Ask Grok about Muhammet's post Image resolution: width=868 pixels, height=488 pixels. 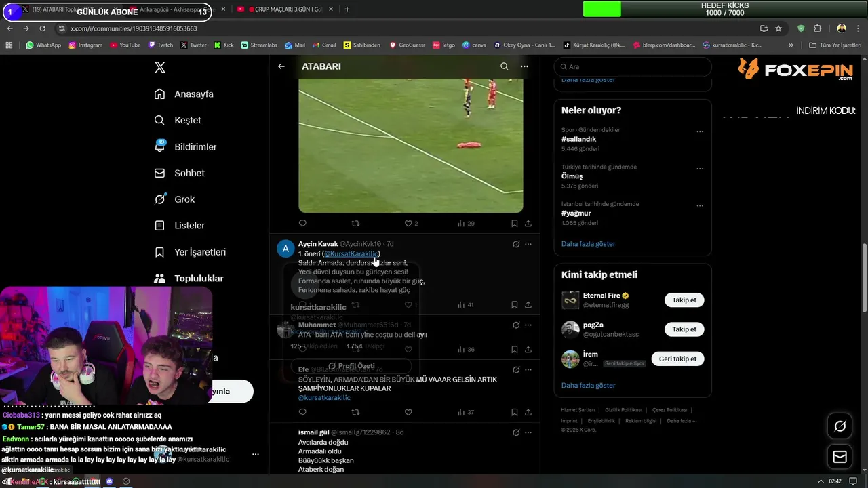516,325
